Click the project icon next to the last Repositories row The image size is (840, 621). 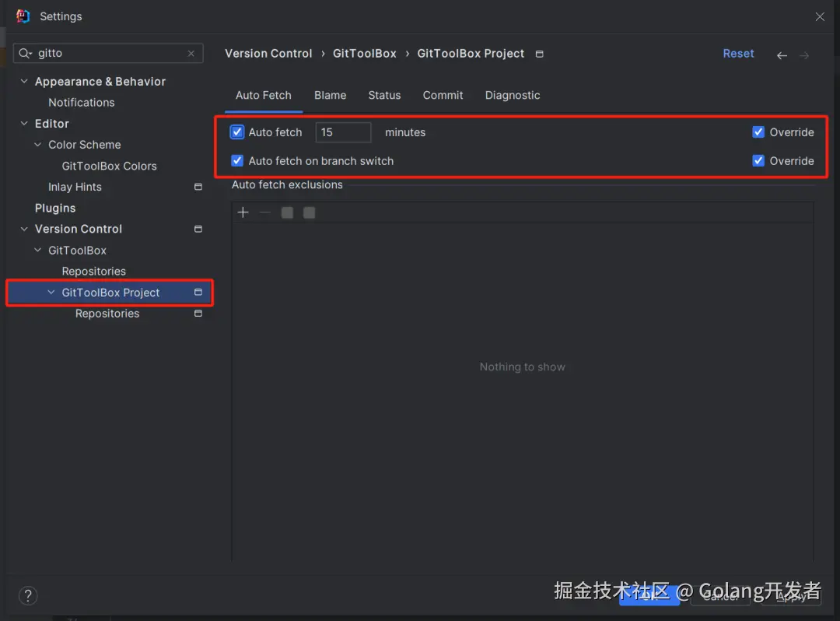point(198,313)
